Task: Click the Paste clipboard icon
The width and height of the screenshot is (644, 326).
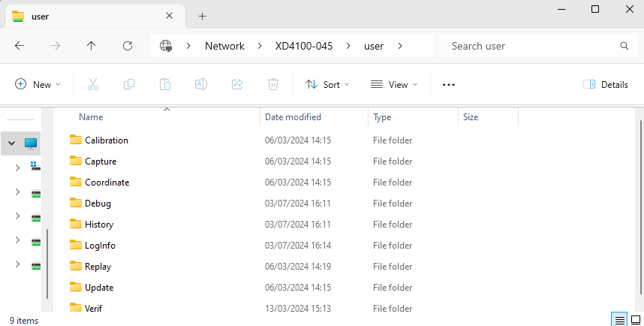Action: [165, 85]
